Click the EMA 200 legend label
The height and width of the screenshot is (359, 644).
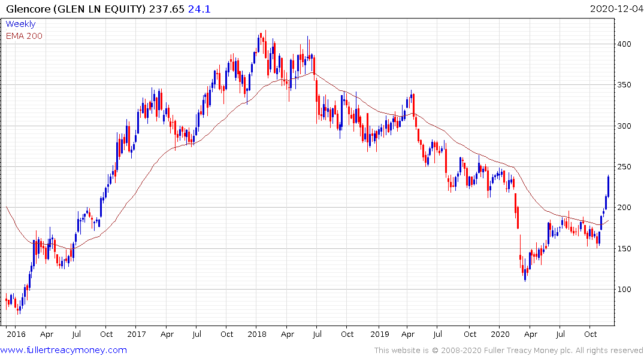(x=24, y=36)
